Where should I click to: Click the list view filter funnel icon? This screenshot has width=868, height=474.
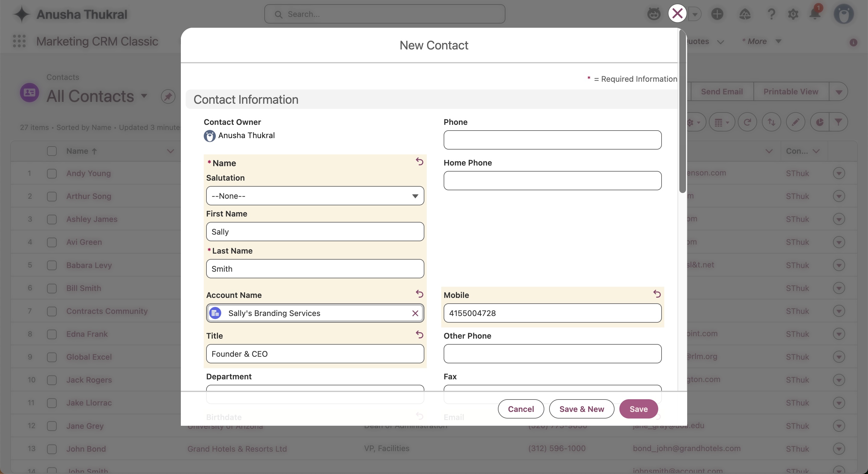click(838, 122)
